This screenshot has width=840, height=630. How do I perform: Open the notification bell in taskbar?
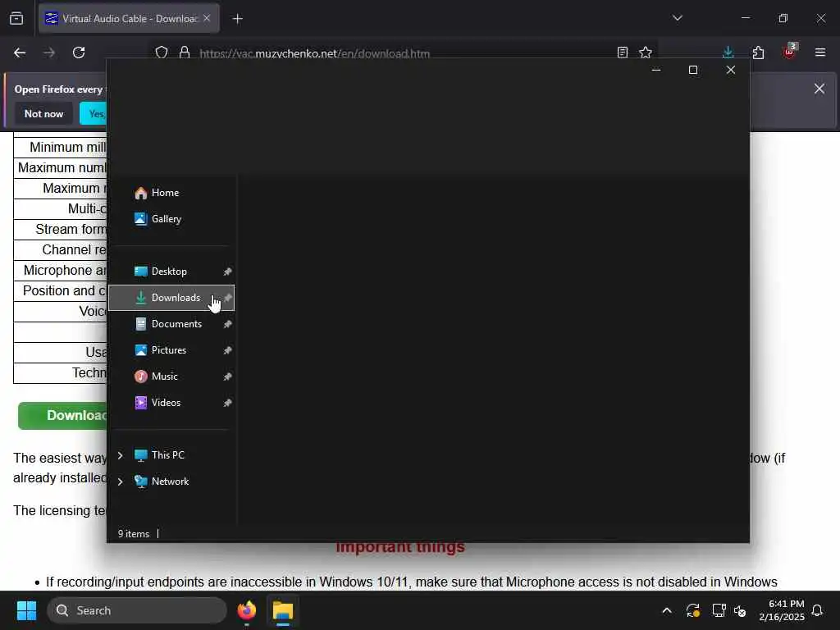[817, 610]
